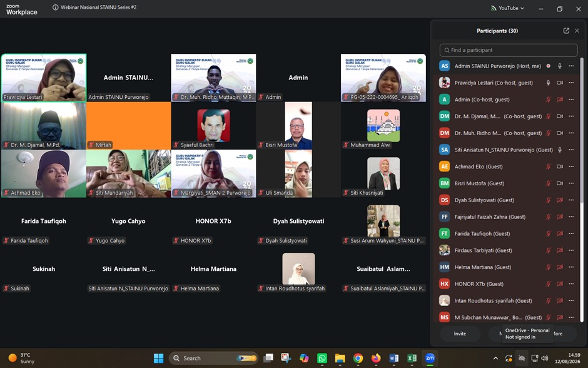Open the weather widget showing 31°C Sunny
588x368 pixels.
click(x=22, y=358)
